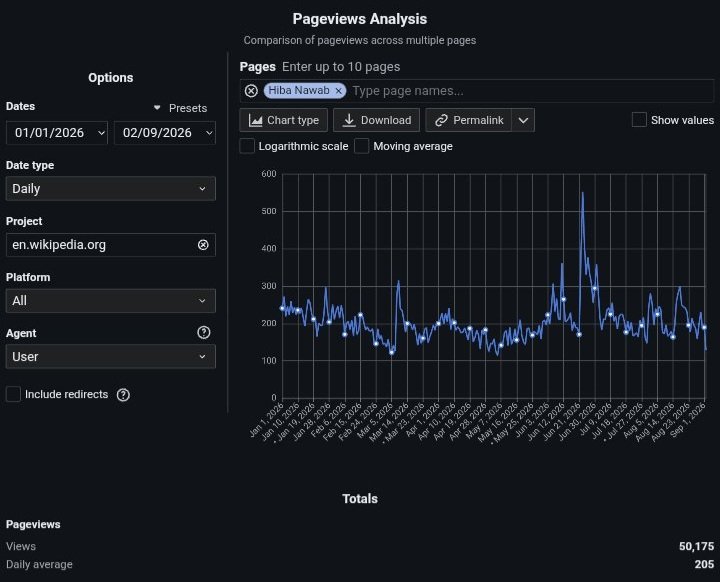Click the Options heading
This screenshot has height=582, width=720.
tap(111, 78)
